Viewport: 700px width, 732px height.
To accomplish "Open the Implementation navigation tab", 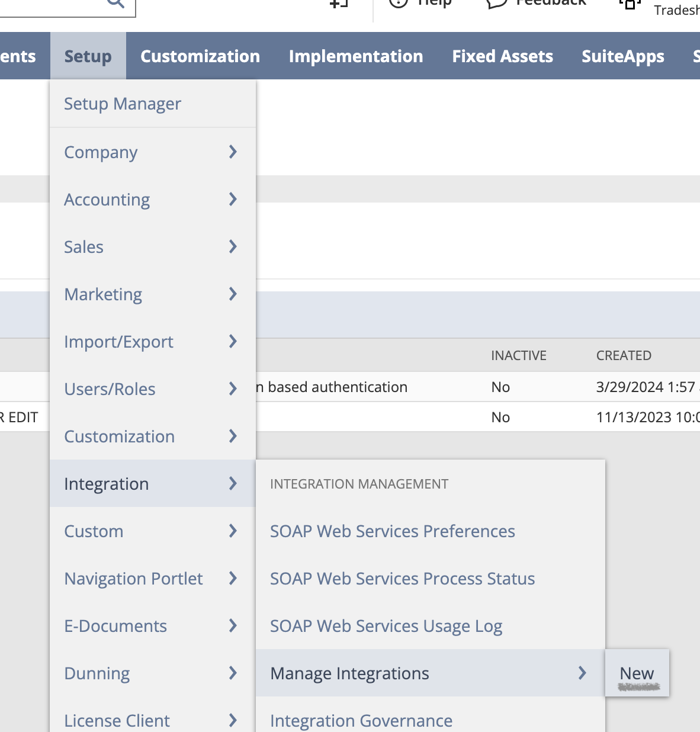I will coord(356,56).
